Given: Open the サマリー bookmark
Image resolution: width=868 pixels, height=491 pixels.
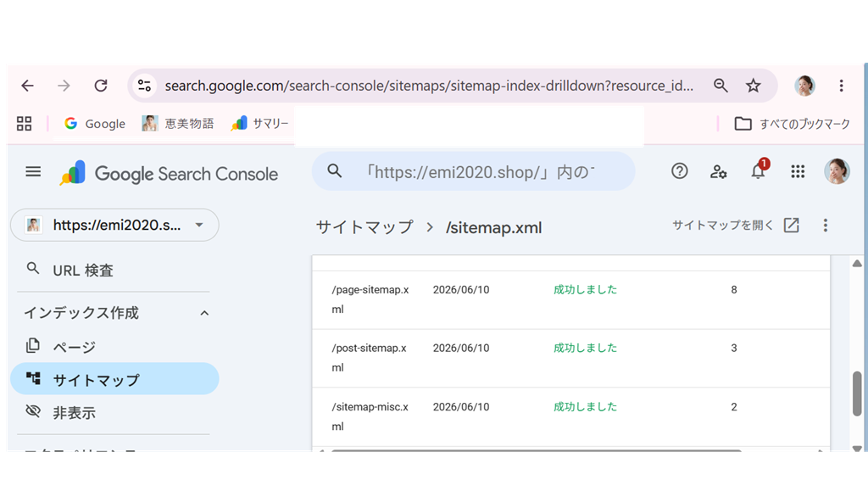Looking at the screenshot, I should pyautogui.click(x=259, y=124).
